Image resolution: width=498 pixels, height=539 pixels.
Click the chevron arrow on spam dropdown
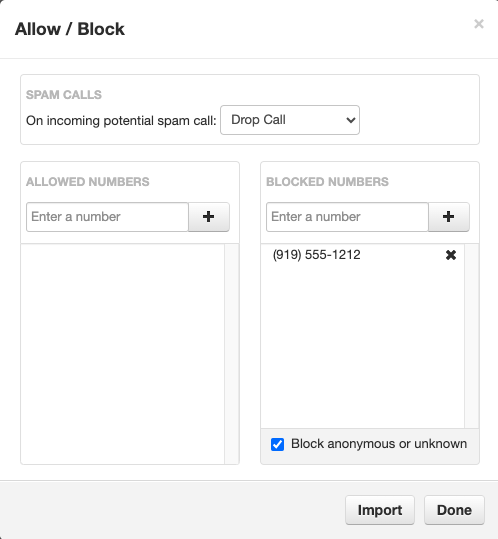point(351,120)
